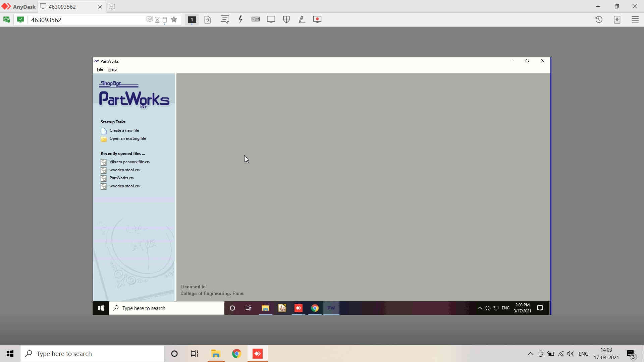644x362 pixels.
Task: Click the cylinder icon in address bar
Action: (x=165, y=20)
